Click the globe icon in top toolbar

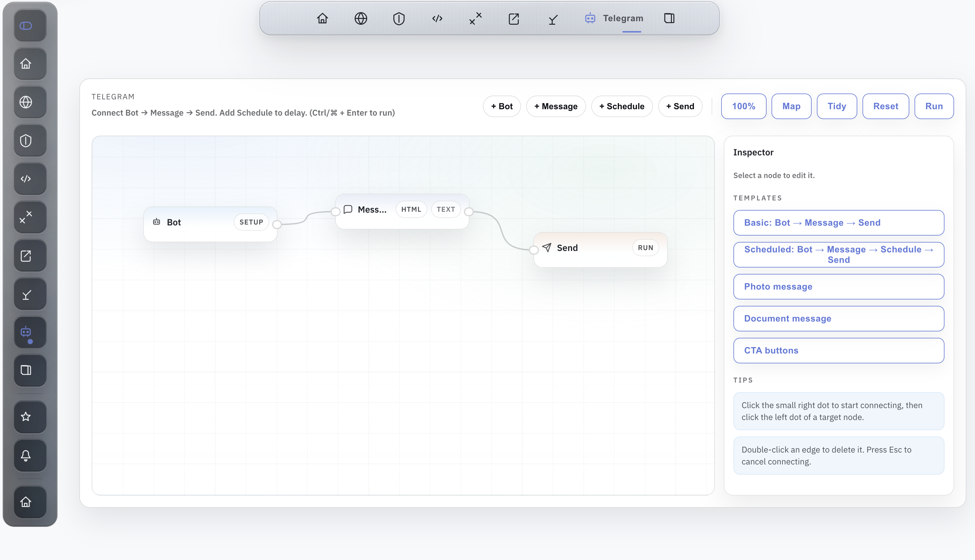pos(360,18)
